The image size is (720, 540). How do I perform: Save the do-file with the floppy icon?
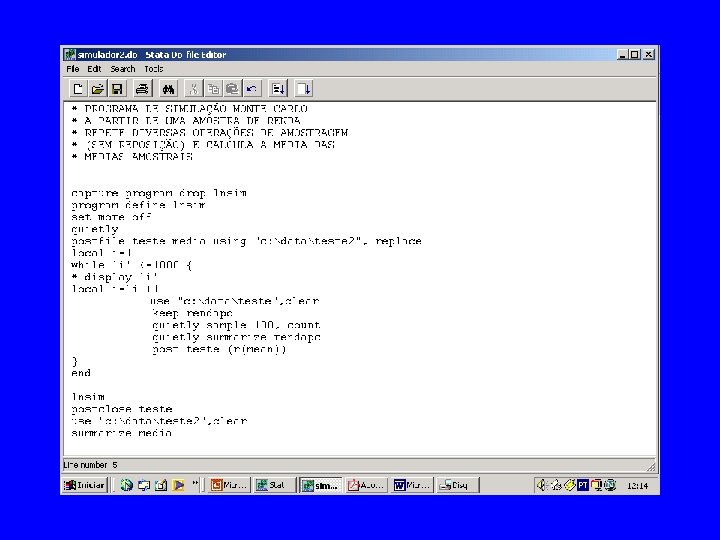[x=117, y=89]
